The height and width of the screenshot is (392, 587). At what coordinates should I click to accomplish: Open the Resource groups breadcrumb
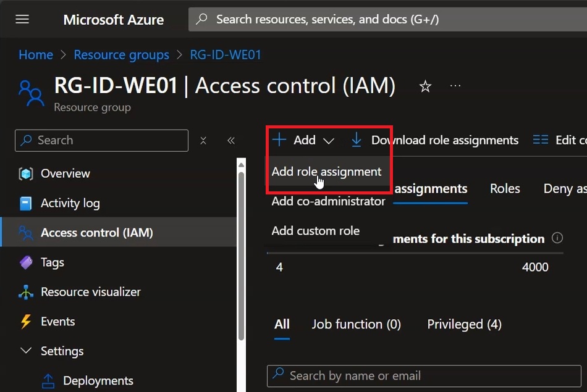coord(121,55)
